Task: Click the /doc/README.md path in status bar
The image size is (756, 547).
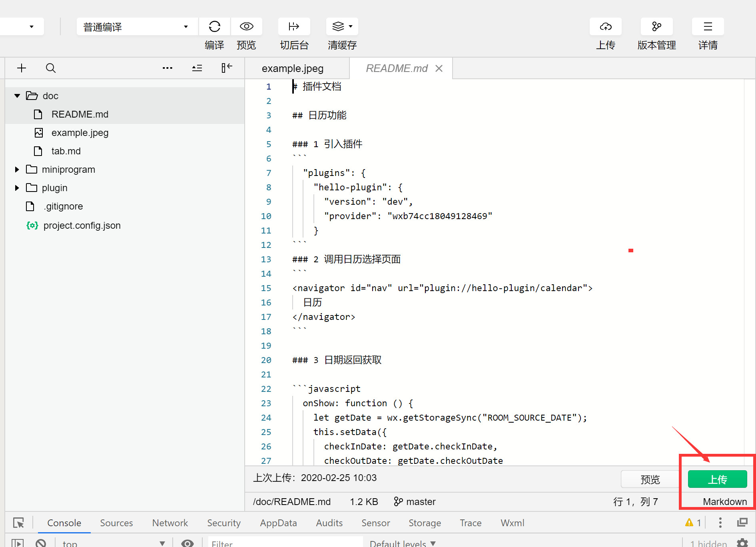Action: click(292, 501)
